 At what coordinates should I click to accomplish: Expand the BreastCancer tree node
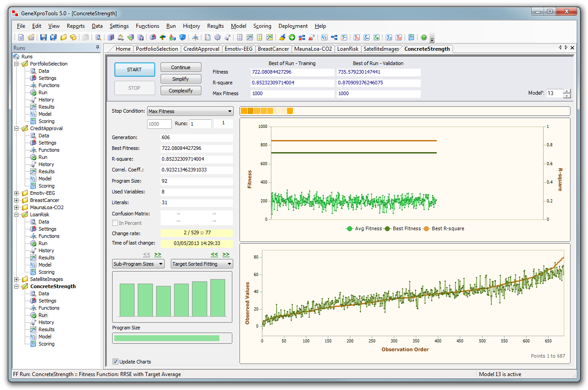17,200
